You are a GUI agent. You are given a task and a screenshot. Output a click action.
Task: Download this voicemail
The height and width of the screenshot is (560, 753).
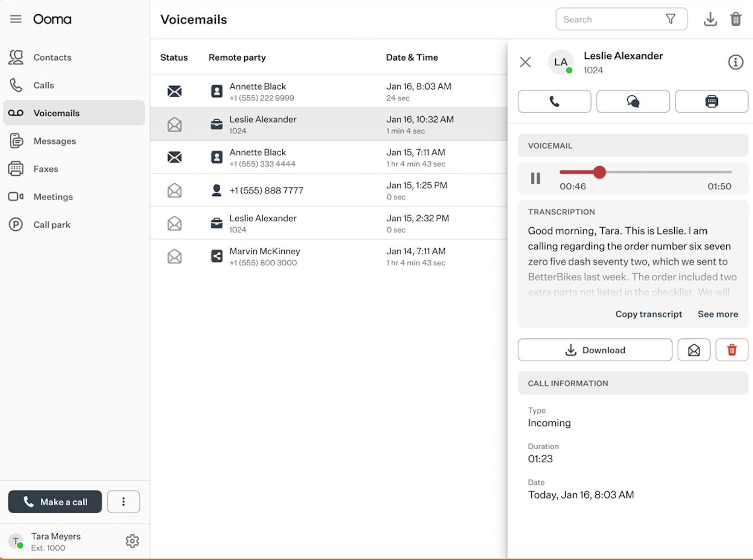pyautogui.click(x=595, y=350)
